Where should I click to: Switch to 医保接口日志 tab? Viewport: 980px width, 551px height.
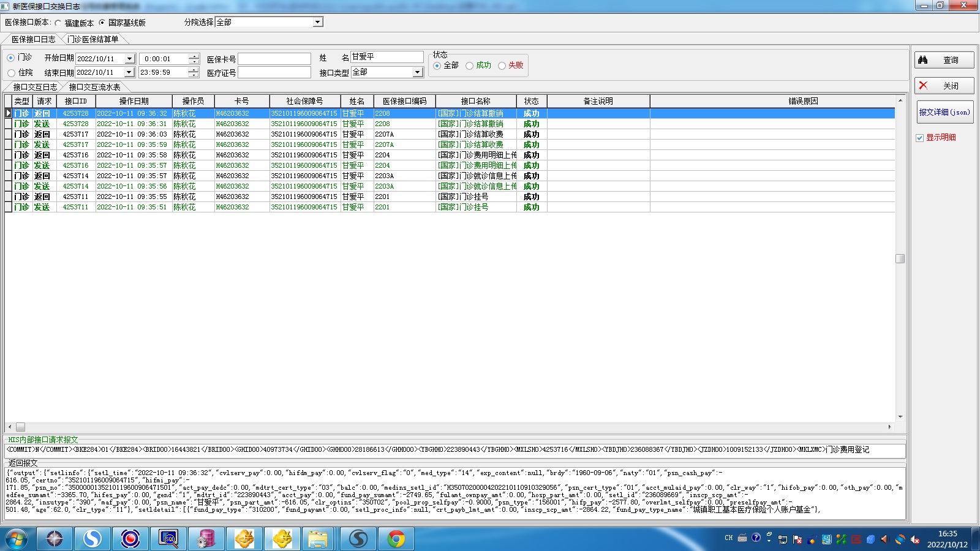34,39
